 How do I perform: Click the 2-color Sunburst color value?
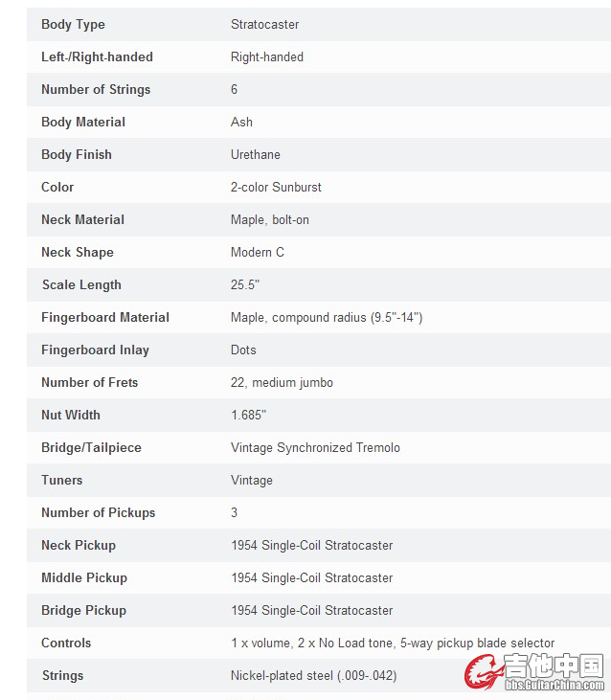tap(277, 187)
